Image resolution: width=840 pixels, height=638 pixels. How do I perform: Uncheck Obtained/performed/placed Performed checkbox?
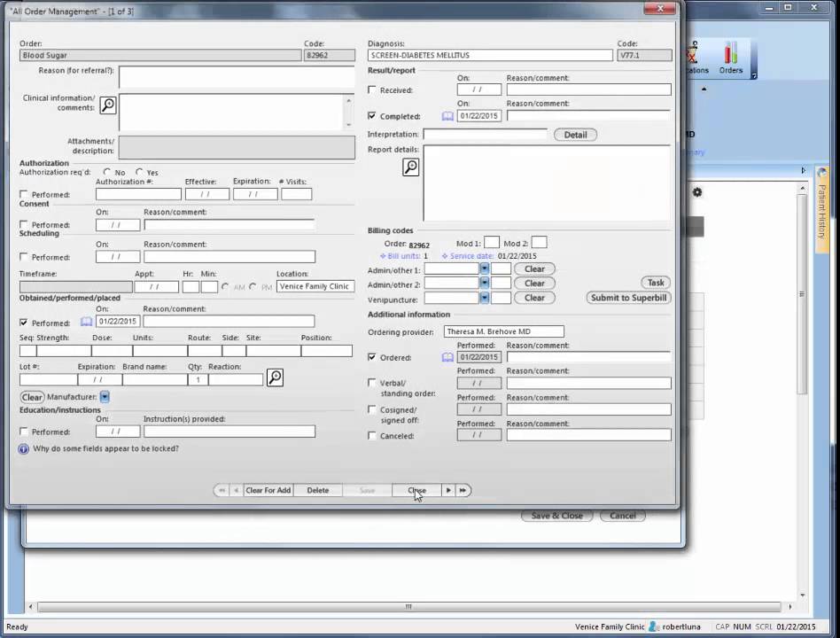tap(24, 323)
